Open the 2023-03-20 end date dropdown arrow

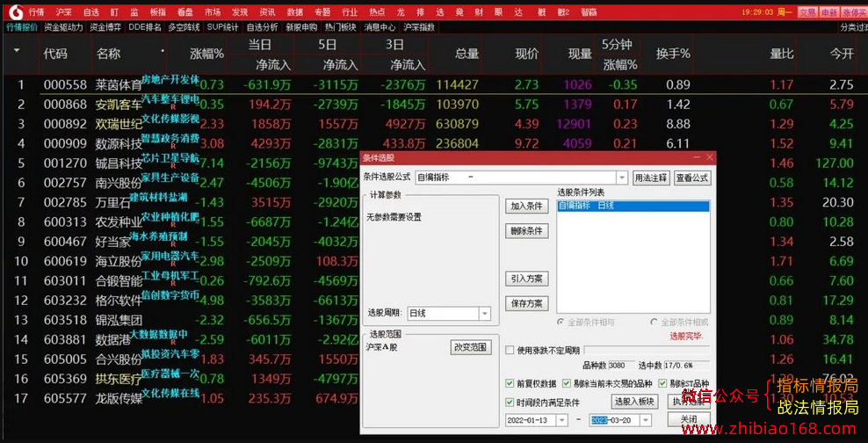[646, 420]
